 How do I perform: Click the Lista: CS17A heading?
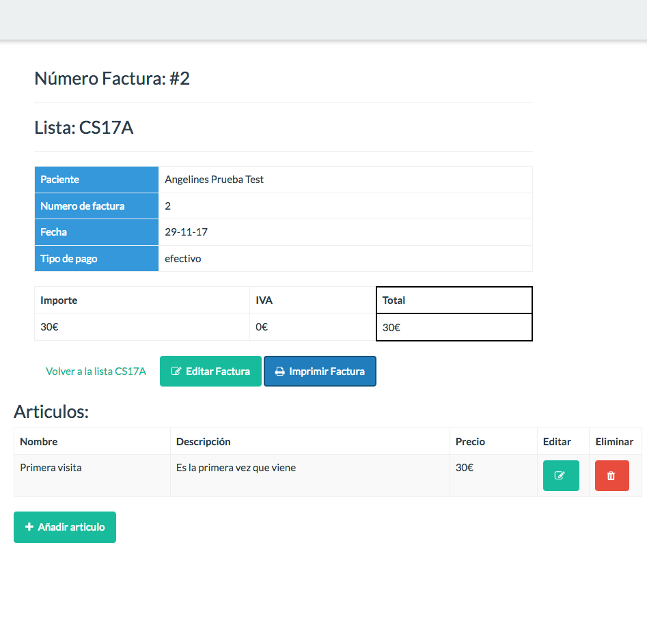84,128
